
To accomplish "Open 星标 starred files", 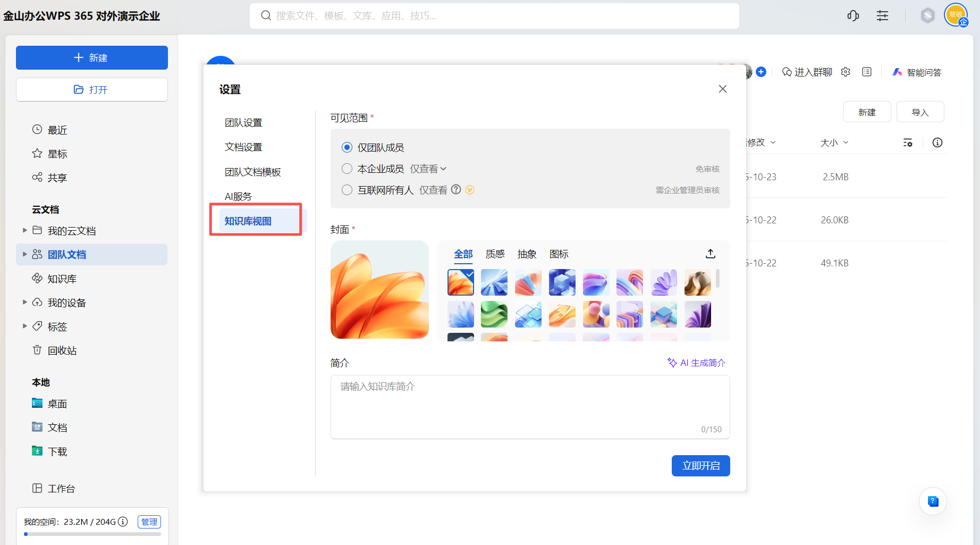I will point(49,154).
